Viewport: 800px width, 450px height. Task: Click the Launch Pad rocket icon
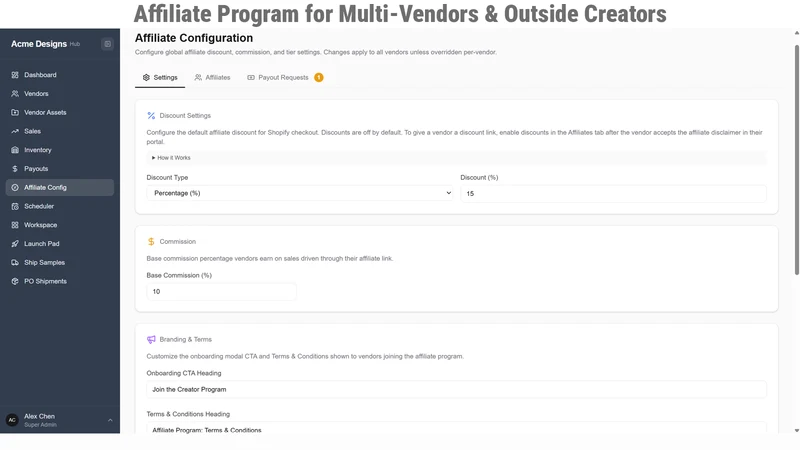[15, 244]
